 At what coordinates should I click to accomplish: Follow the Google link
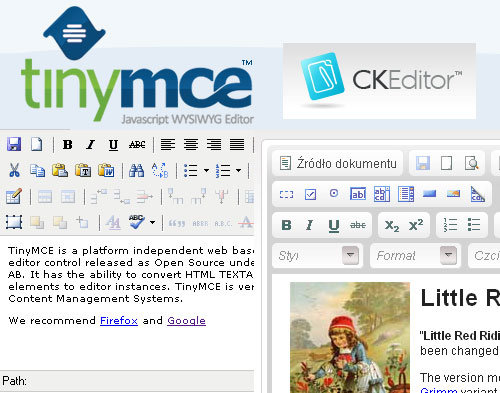[186, 321]
